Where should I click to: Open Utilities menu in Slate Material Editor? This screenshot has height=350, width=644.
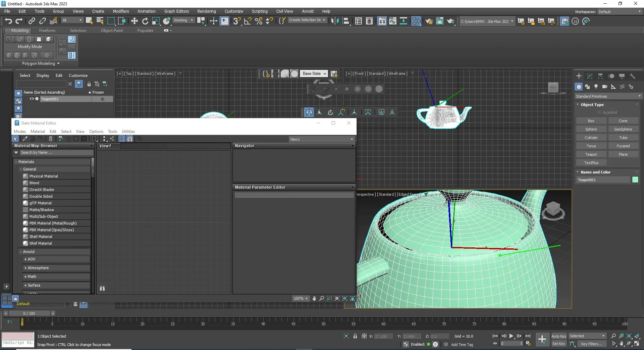click(x=128, y=132)
